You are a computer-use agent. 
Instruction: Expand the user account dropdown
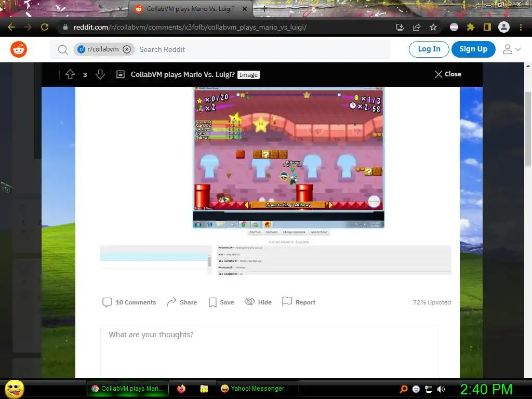[x=511, y=49]
